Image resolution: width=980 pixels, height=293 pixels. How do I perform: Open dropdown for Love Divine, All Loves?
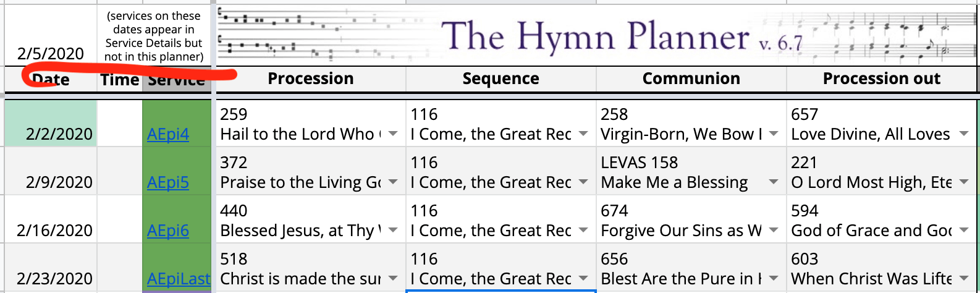964,134
